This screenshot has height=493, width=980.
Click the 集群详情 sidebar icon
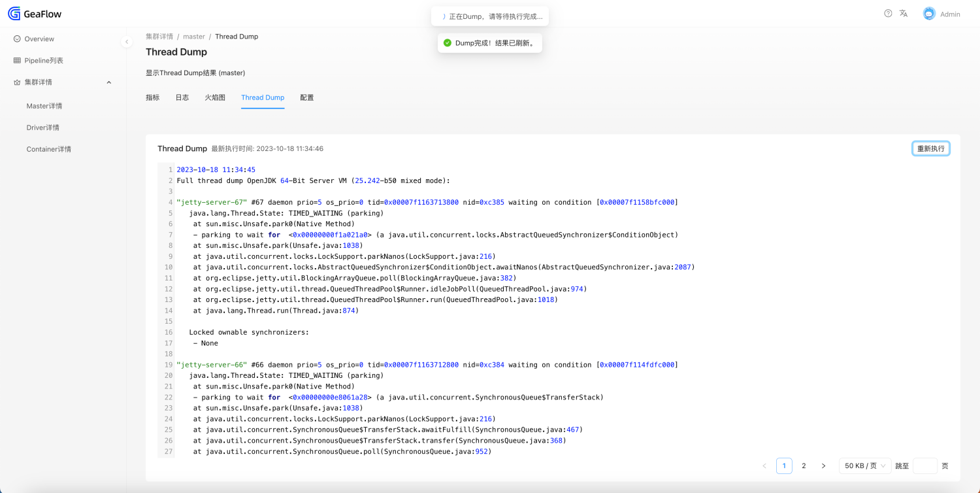pos(16,82)
